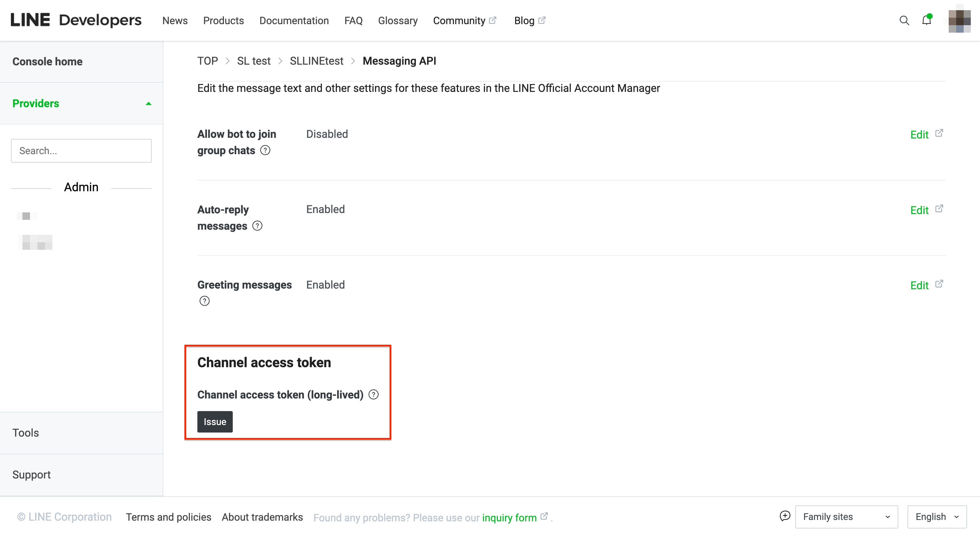Click help icon next to Auto-reply messages

[258, 226]
